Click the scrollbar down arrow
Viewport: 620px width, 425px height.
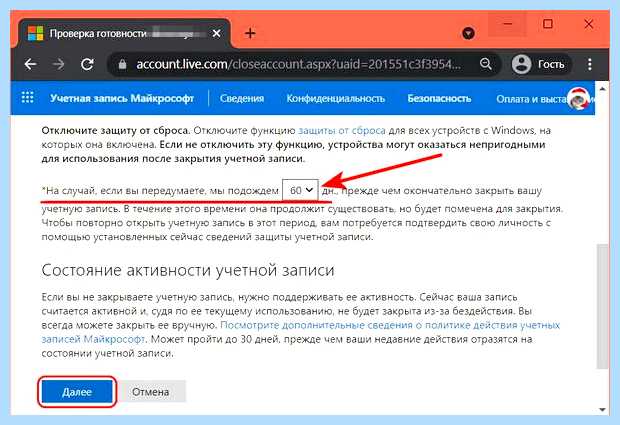(x=602, y=410)
